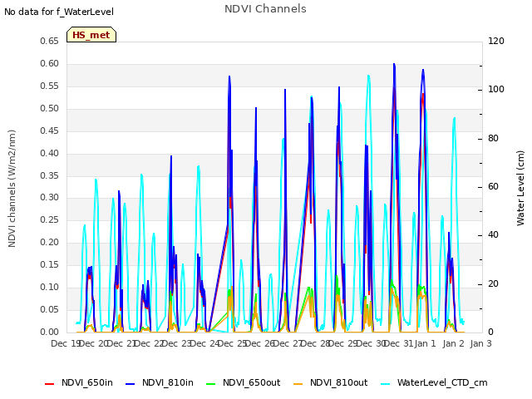The width and height of the screenshot is (532, 399).
Task: Select the blue NDVI_810in legend swatch
Action: [130, 384]
